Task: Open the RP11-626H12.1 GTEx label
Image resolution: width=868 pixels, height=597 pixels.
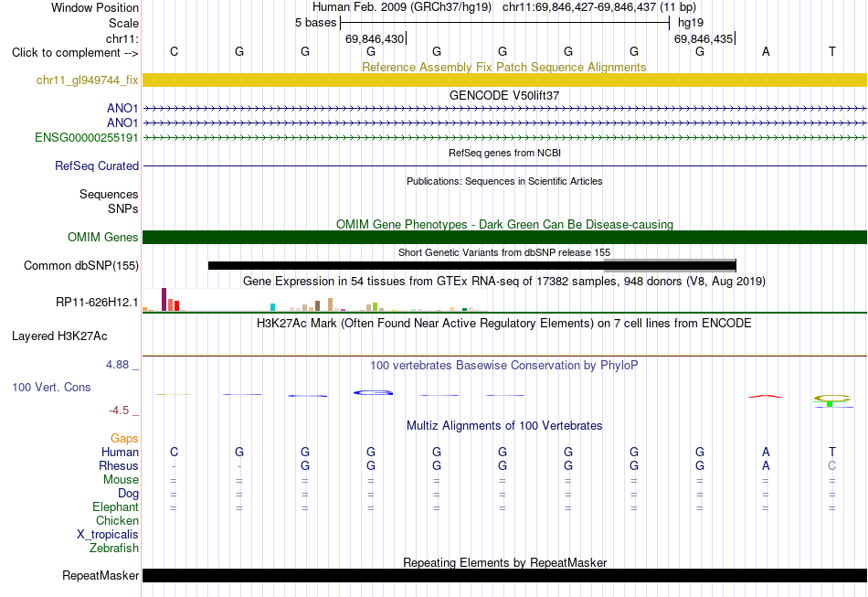Action: (97, 303)
